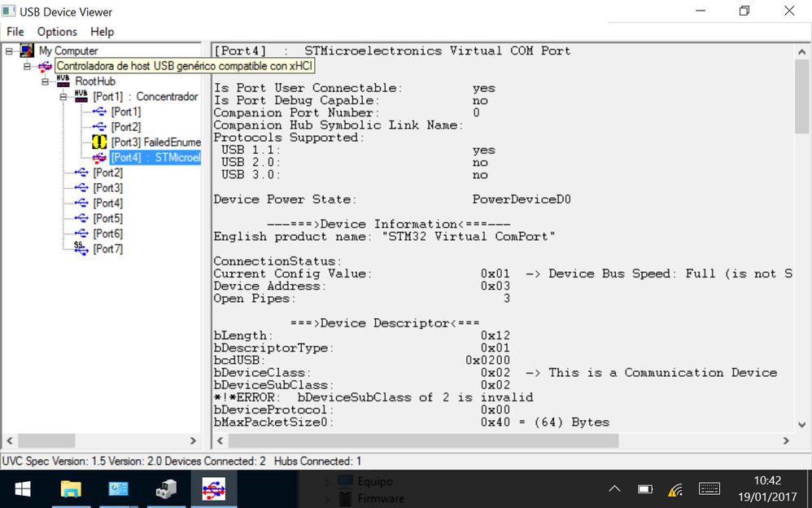812x508 pixels.
Task: Click tree panel scroll right arrow
Action: 193,440
